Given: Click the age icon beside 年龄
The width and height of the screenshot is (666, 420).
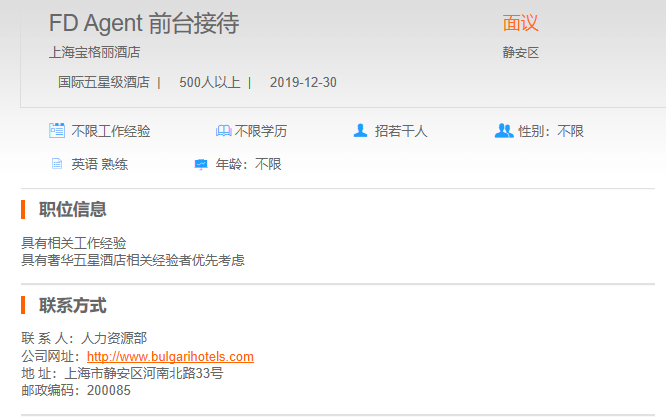Looking at the screenshot, I should 201,164.
